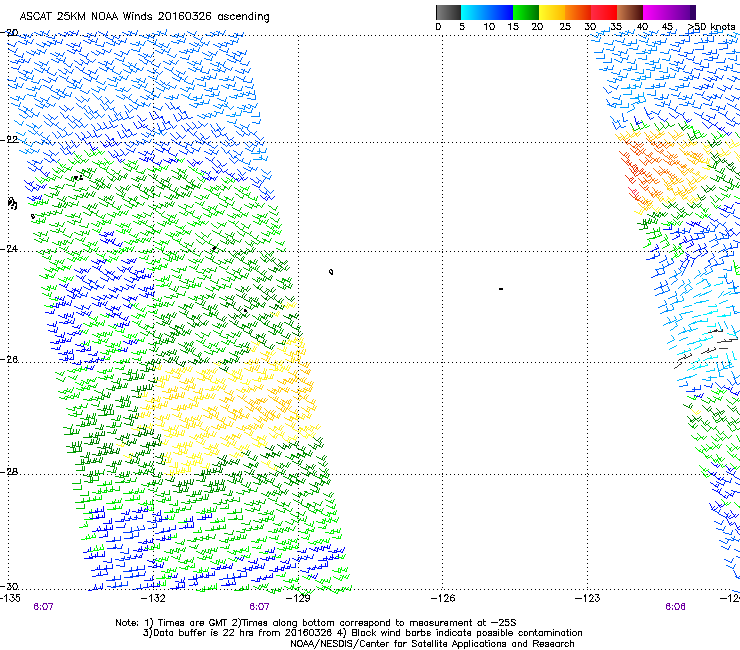Click the -24 latitude axis label

tap(10, 248)
